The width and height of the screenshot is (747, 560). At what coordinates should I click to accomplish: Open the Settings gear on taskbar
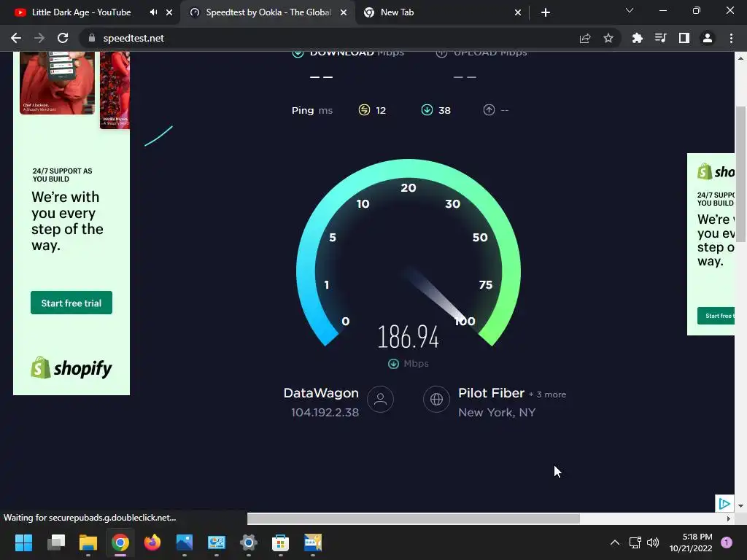[249, 542]
